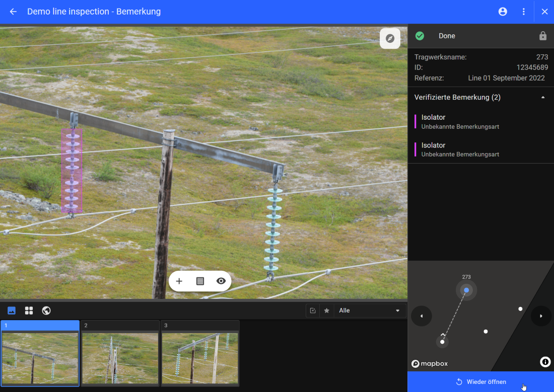The height and width of the screenshot is (392, 554).
Task: Switch to single image view
Action: [x=12, y=310]
